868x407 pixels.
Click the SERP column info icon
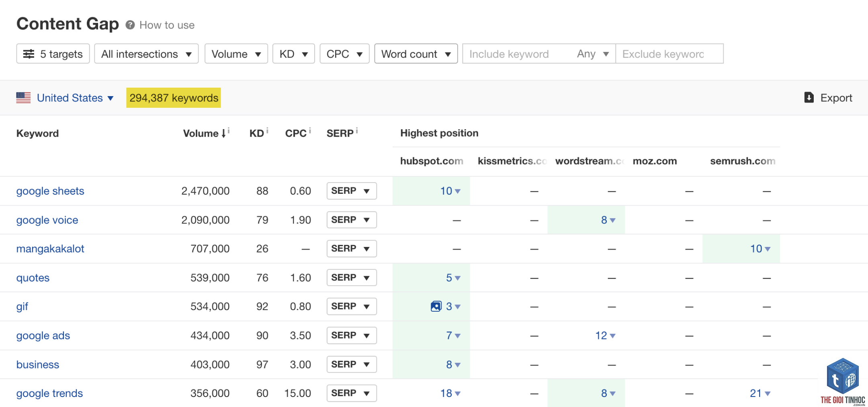tap(357, 130)
